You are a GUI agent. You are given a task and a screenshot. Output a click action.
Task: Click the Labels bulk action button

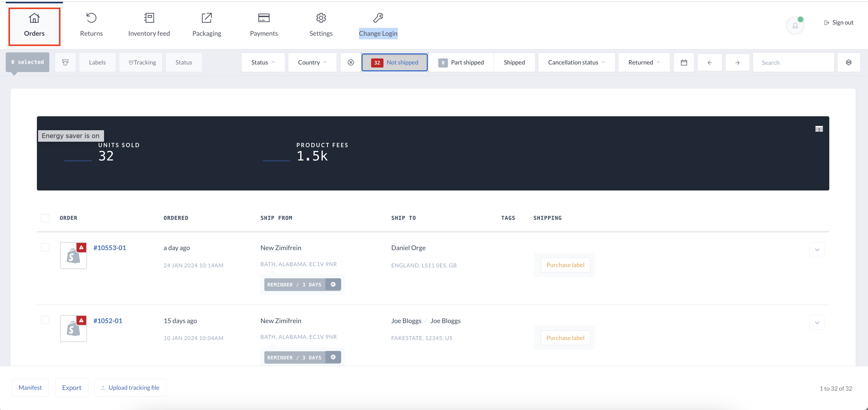point(97,62)
